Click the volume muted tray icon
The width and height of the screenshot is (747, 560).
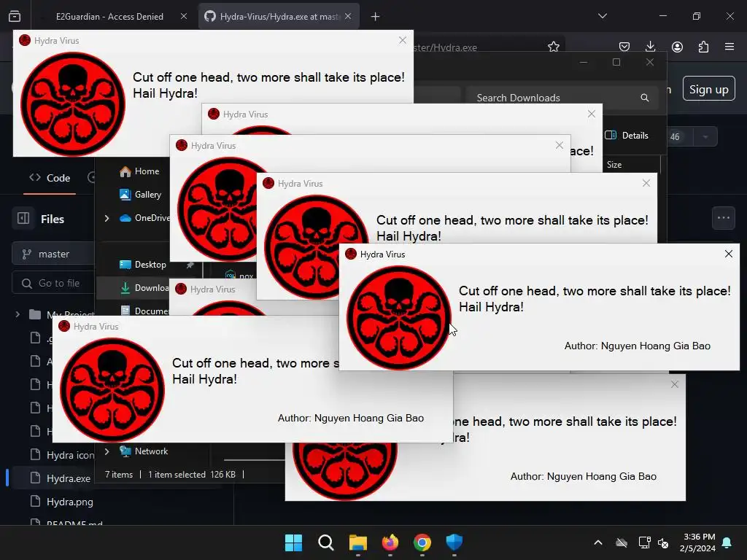(x=662, y=542)
